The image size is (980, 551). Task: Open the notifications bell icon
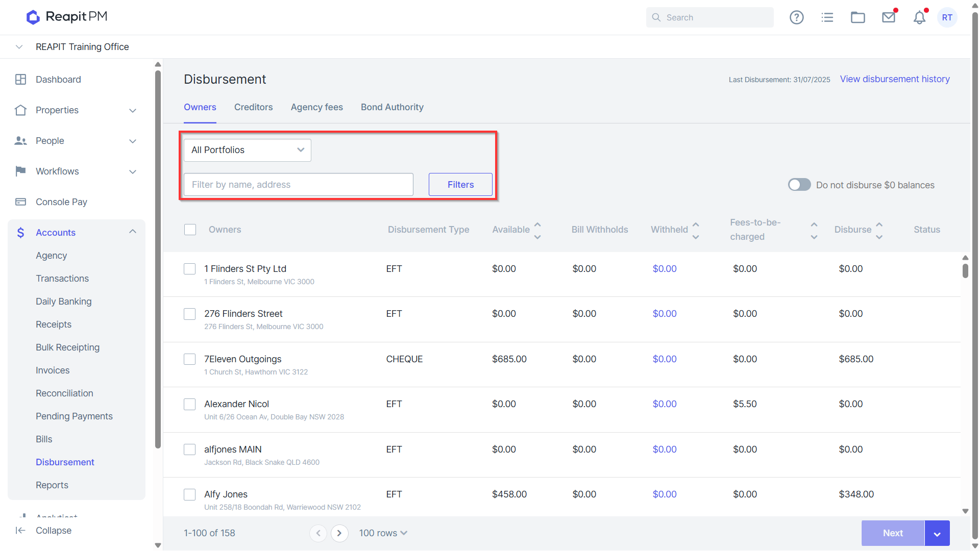919,17
